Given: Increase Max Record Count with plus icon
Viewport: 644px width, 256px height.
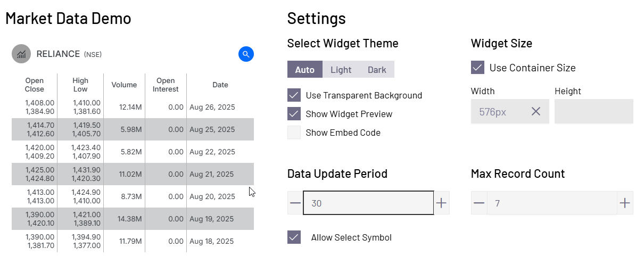Looking at the screenshot, I should coord(625,203).
